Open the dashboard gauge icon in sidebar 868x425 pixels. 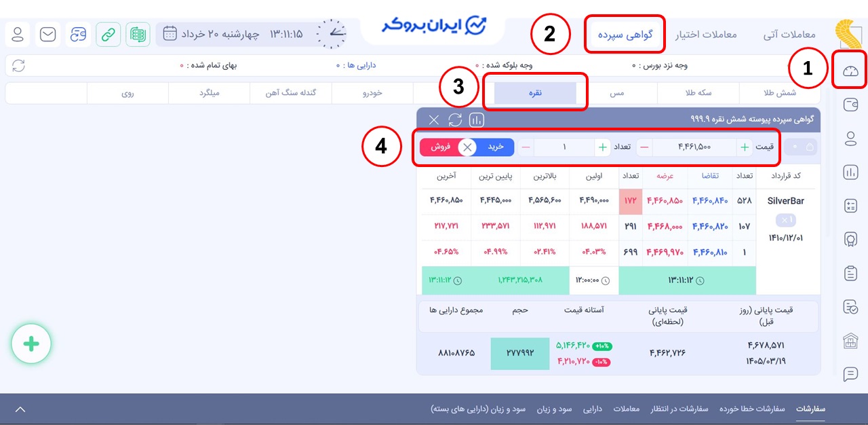[850, 71]
